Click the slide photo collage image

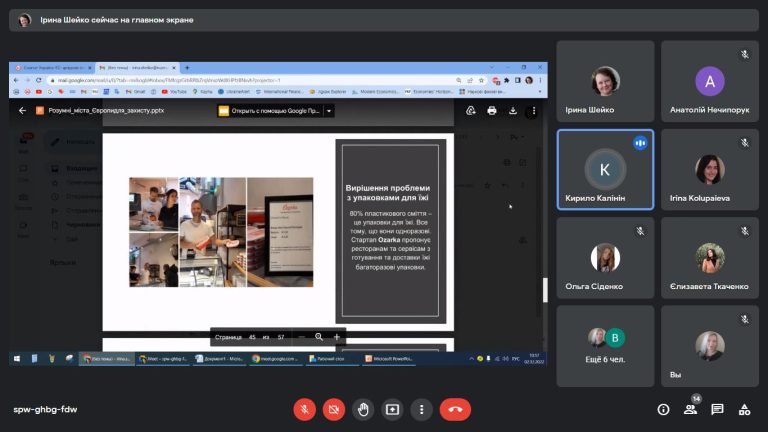[221, 232]
